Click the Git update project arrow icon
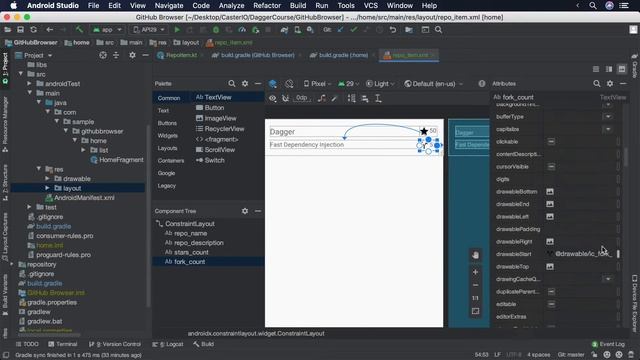 coord(340,30)
